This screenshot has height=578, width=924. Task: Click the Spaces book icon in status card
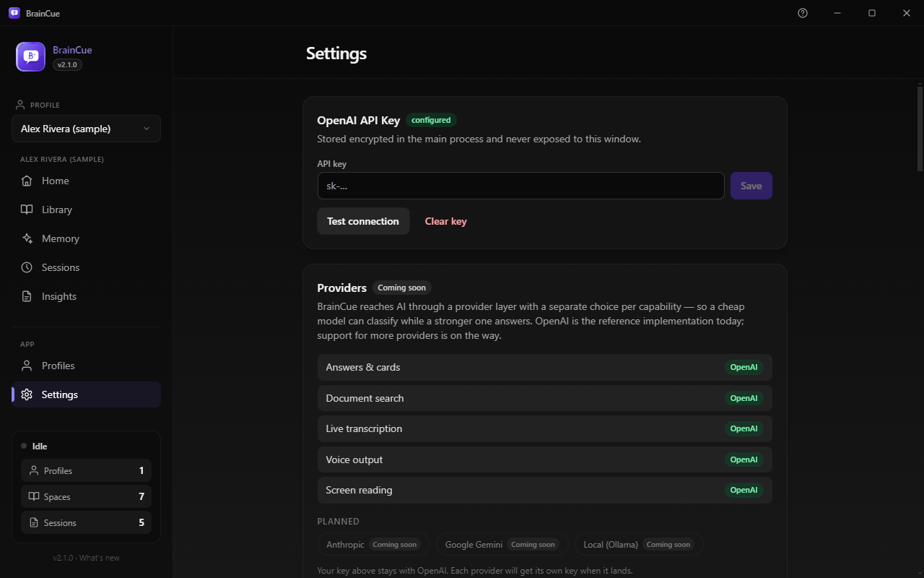33,496
